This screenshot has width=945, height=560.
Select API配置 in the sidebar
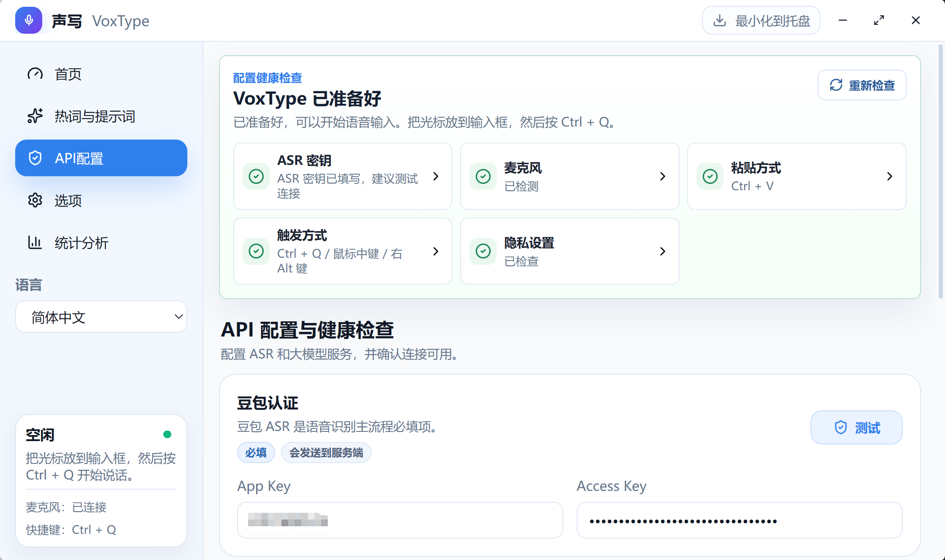pos(101,158)
